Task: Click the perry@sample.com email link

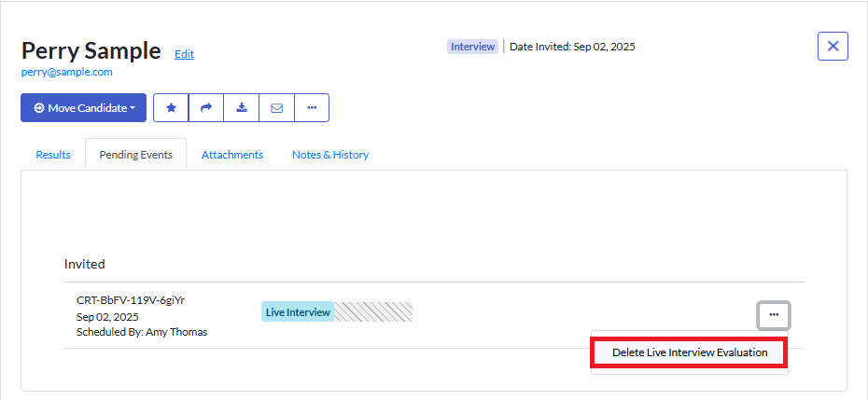Action: [x=67, y=72]
